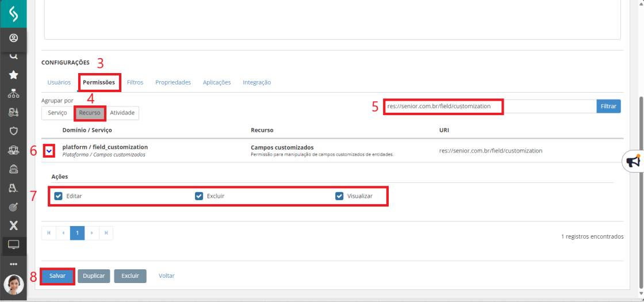Screen dimensions: 644x302
Task: Click the vertical page scrollbar
Action: (641, 193)
